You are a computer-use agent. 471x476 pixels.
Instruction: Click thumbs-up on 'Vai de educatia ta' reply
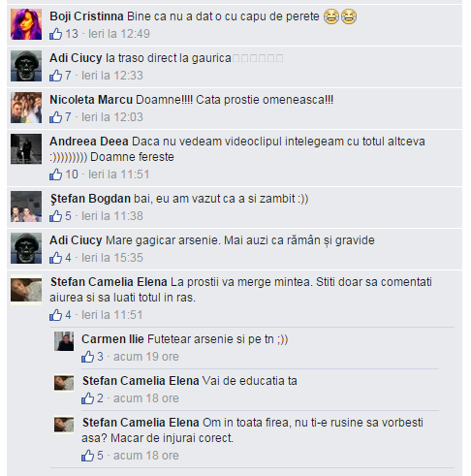pos(87,398)
